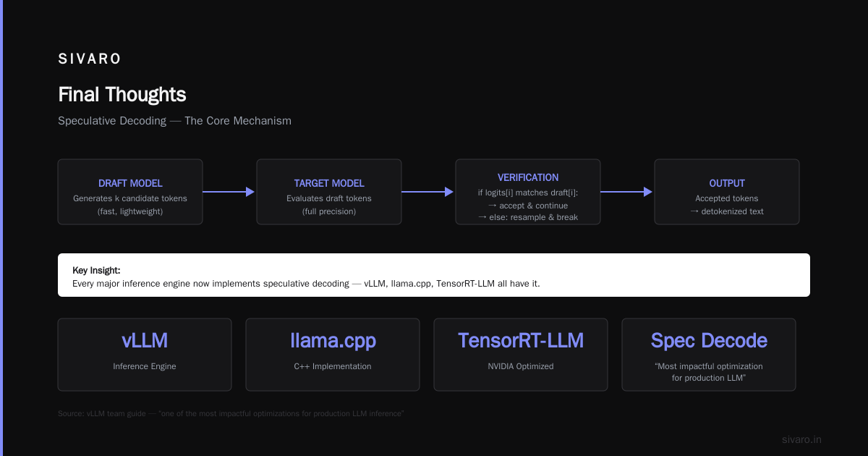Click the SIVARO logo text
This screenshot has height=456, width=868.
click(x=90, y=59)
